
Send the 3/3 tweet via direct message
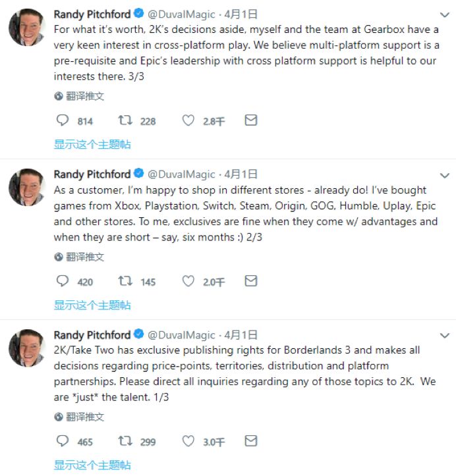click(x=251, y=120)
